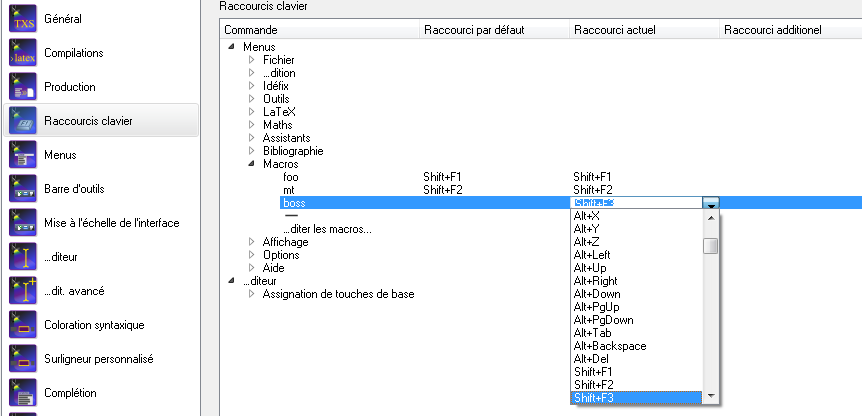The image size is (862, 416).
Task: Expand the Outils tree node
Action: pos(252,99)
